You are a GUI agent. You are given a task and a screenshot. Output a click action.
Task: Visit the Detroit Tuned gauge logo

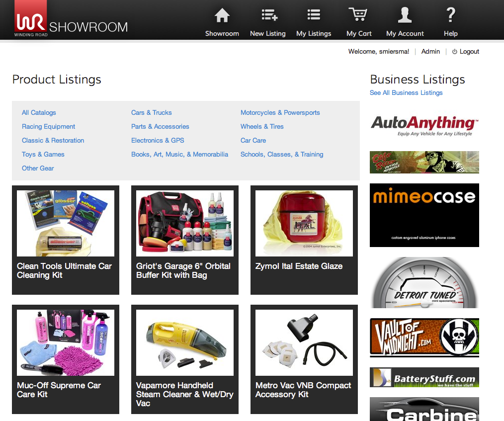pos(424,282)
